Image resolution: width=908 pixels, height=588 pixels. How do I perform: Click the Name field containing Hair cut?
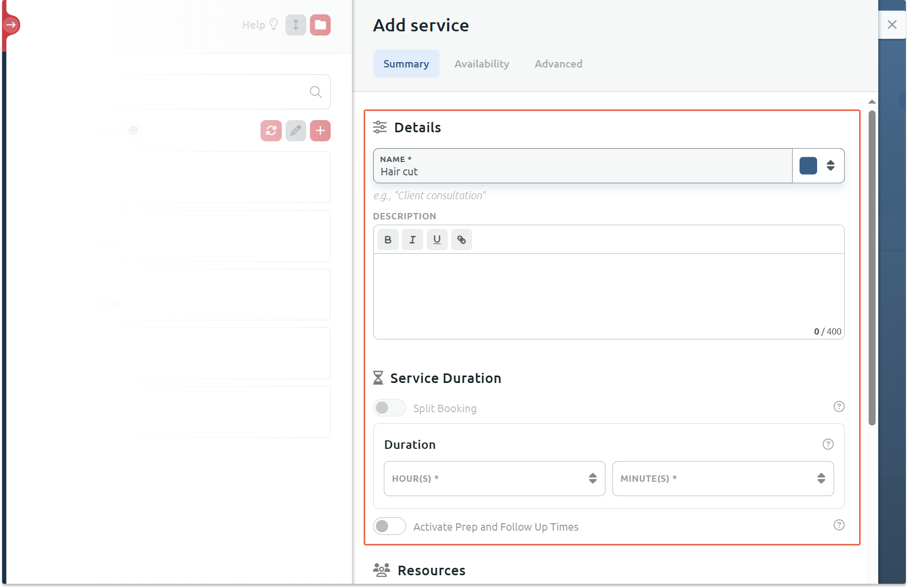pos(583,166)
